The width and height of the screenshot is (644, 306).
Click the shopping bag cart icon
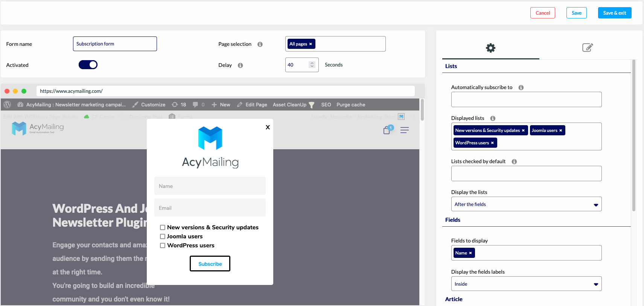(x=387, y=130)
